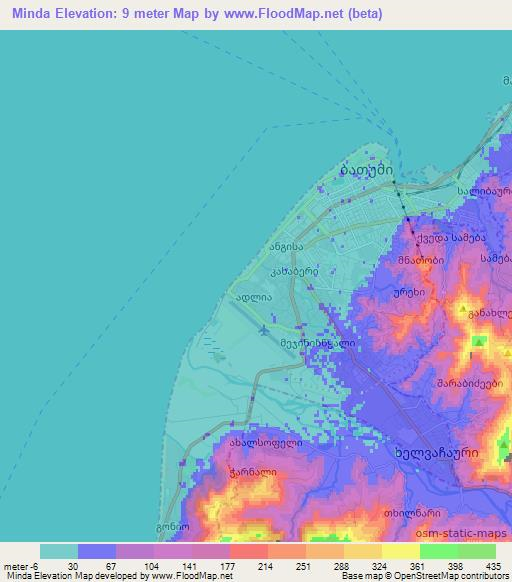The width and height of the screenshot is (512, 582).
Task: Click the ჭარნალი place label
Action: click(x=253, y=472)
